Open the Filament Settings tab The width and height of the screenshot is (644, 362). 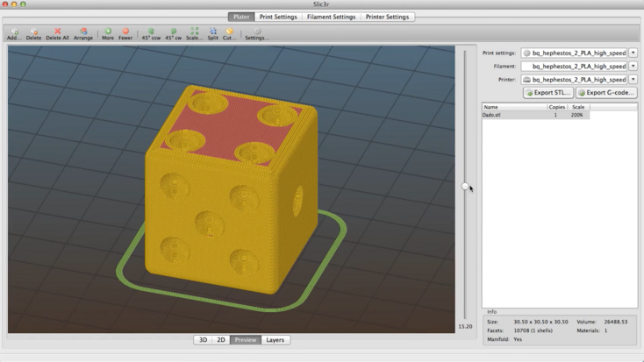coord(332,17)
